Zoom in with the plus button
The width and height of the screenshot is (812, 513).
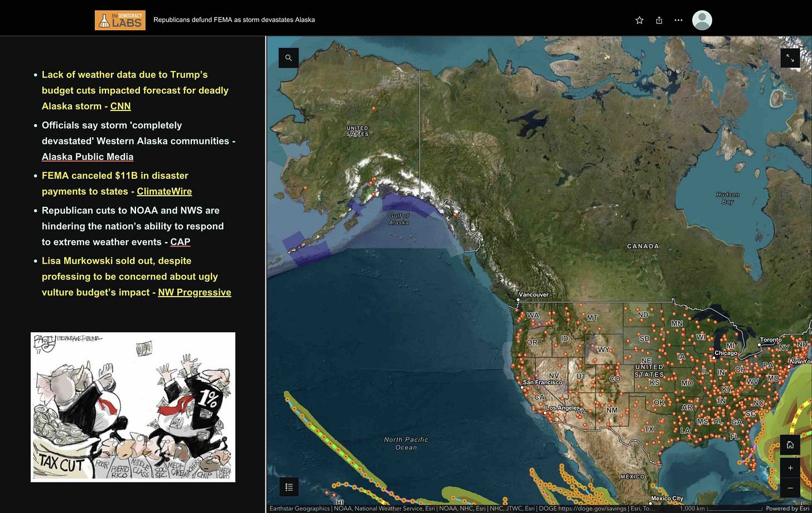pyautogui.click(x=790, y=468)
